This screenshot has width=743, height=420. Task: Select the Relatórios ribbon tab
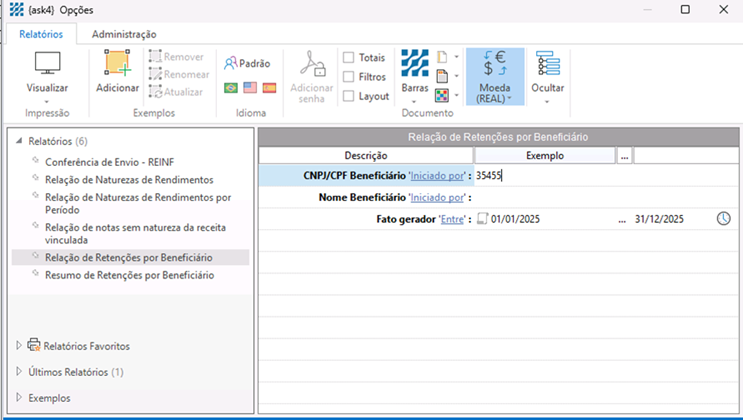41,34
